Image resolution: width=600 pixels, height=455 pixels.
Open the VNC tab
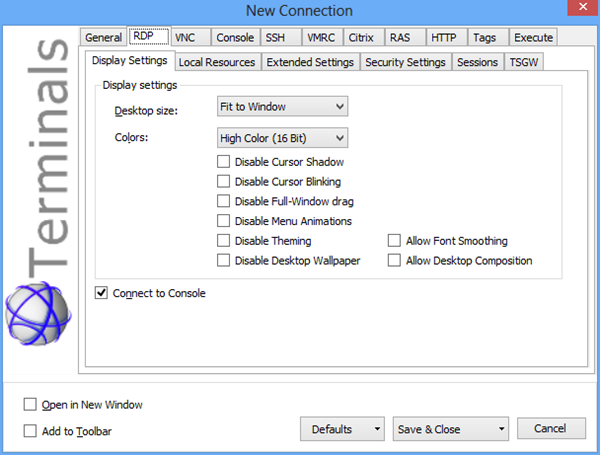191,38
